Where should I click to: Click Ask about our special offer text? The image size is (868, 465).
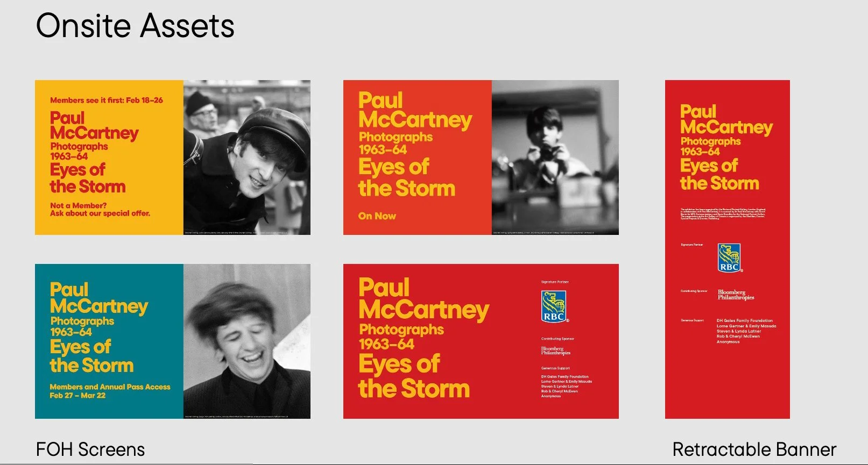tap(100, 213)
